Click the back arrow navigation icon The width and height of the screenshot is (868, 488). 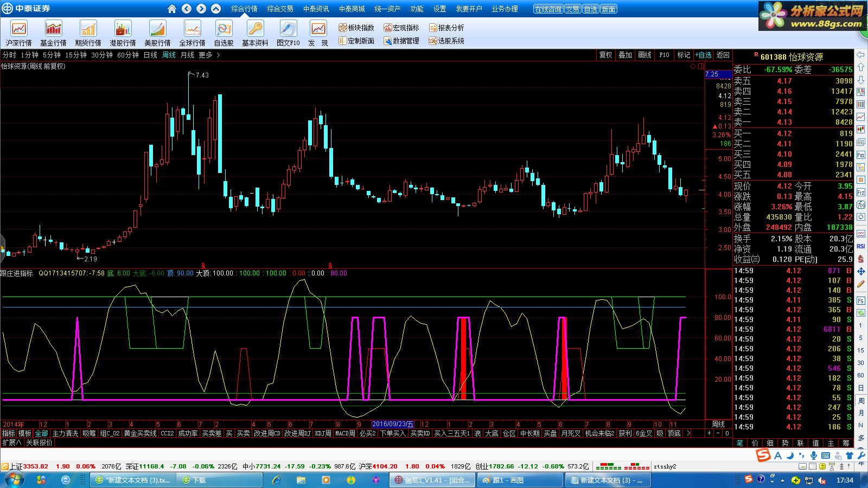point(187,9)
